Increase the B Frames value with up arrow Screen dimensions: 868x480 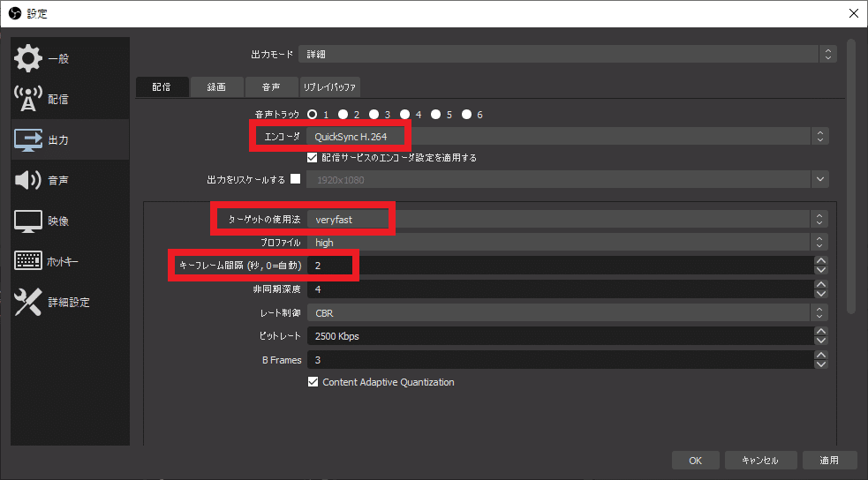click(x=821, y=355)
